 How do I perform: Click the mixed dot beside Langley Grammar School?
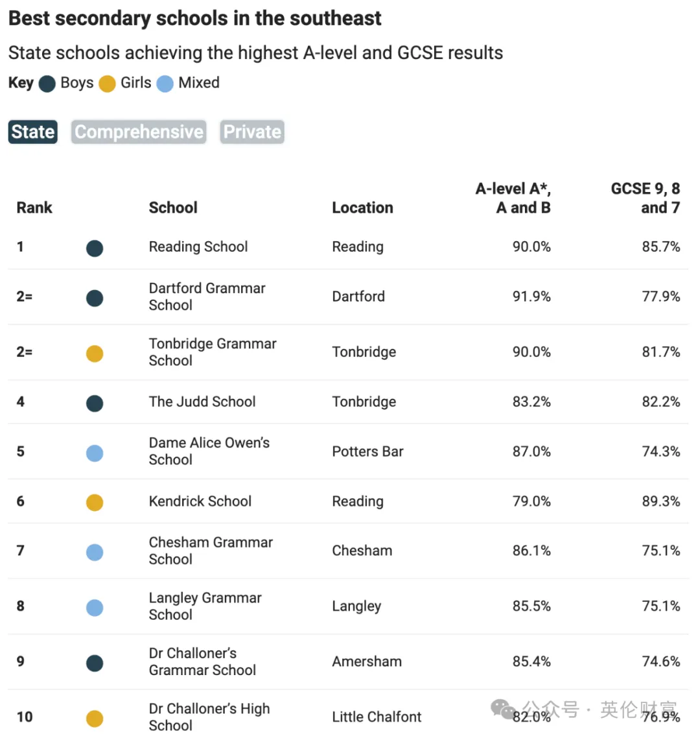click(x=95, y=608)
